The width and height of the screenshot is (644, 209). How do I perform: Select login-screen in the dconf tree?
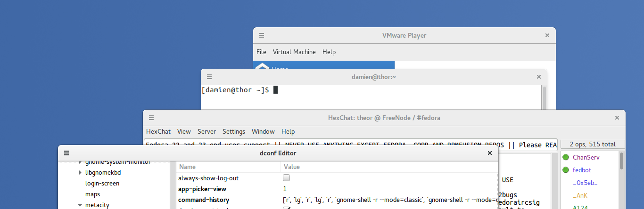point(102,184)
